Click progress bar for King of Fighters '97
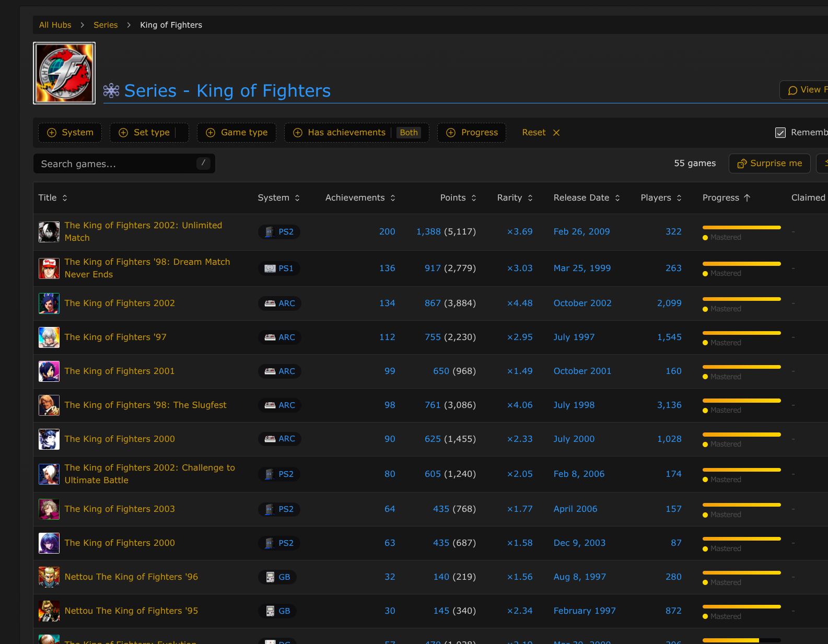Image resolution: width=828 pixels, height=644 pixels. 741,333
